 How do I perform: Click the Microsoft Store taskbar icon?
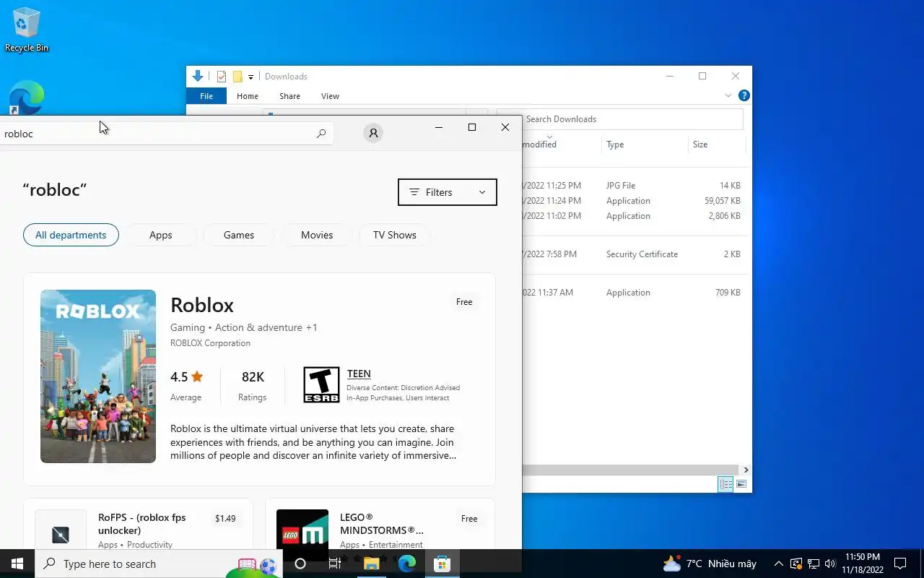(x=442, y=564)
